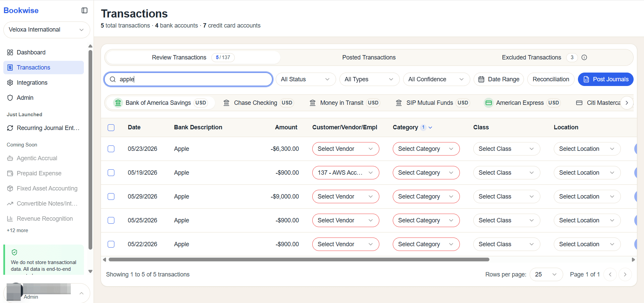This screenshot has width=644, height=303.
Task: Click the Chase Checking bank icon
Action: (226, 103)
